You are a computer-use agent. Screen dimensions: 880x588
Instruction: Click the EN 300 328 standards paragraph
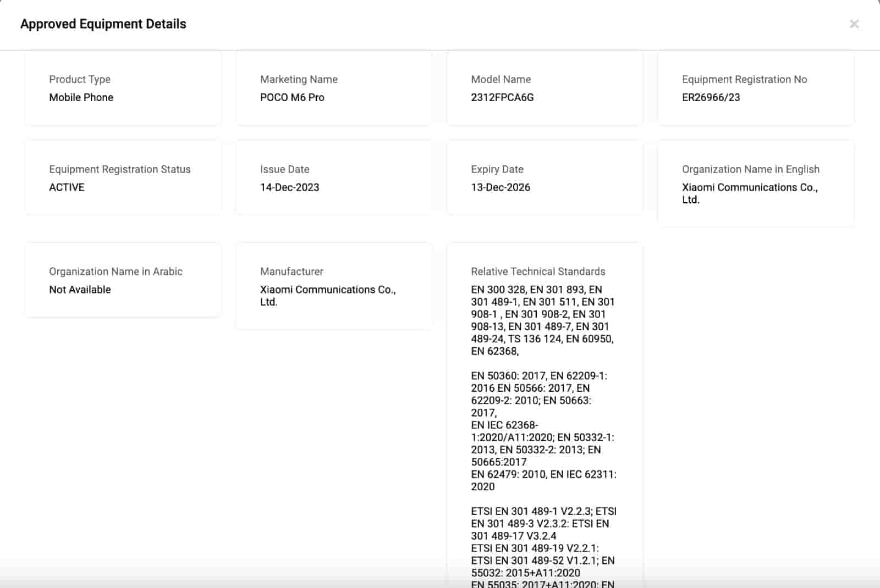tap(542, 320)
